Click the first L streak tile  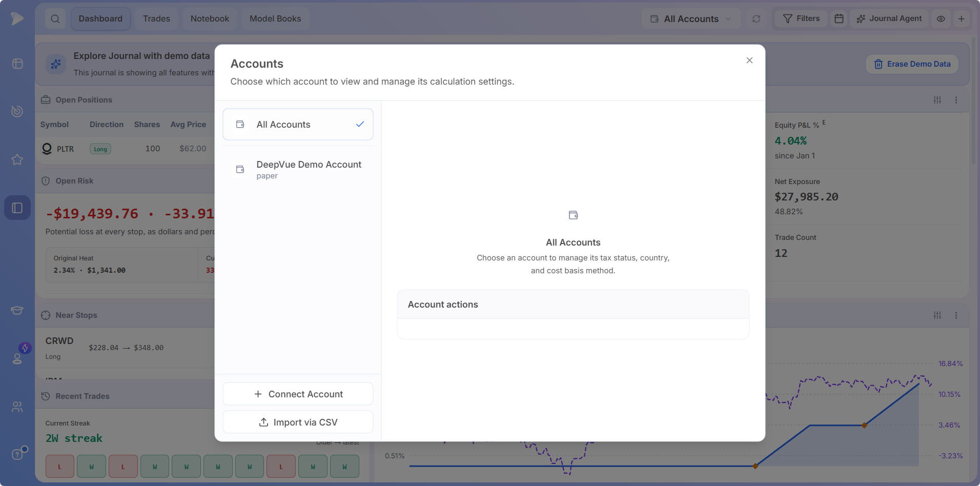click(x=60, y=467)
